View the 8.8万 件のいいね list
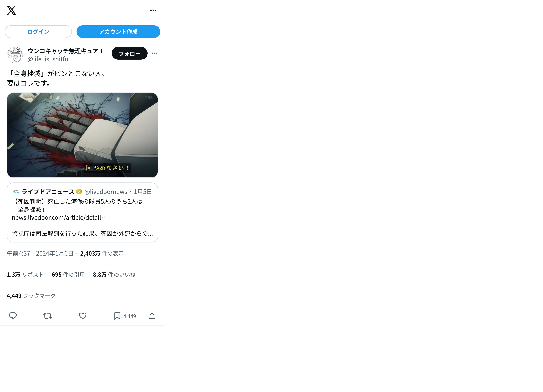The height and width of the screenshot is (392, 543). (x=114, y=275)
